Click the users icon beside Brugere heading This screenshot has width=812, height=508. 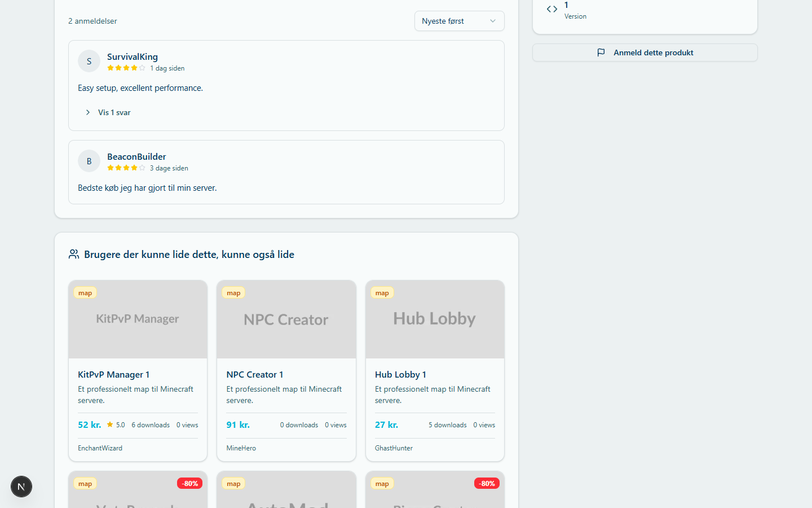pyautogui.click(x=74, y=255)
